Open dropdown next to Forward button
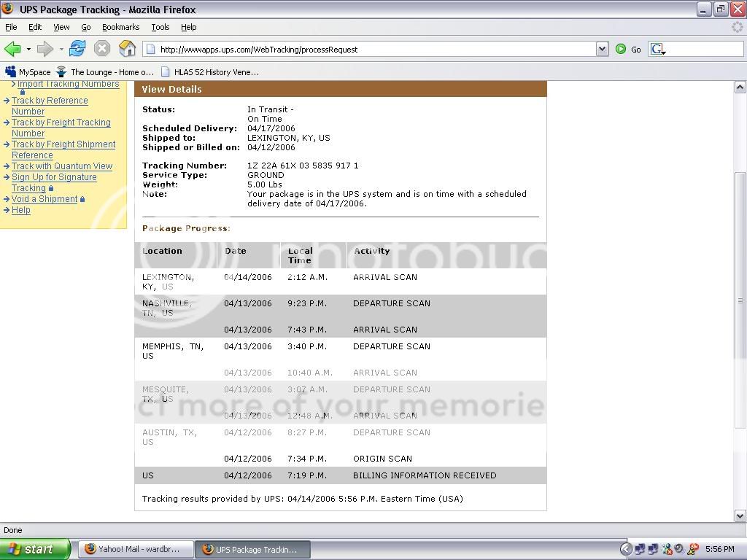The width and height of the screenshot is (747, 560). click(x=61, y=49)
